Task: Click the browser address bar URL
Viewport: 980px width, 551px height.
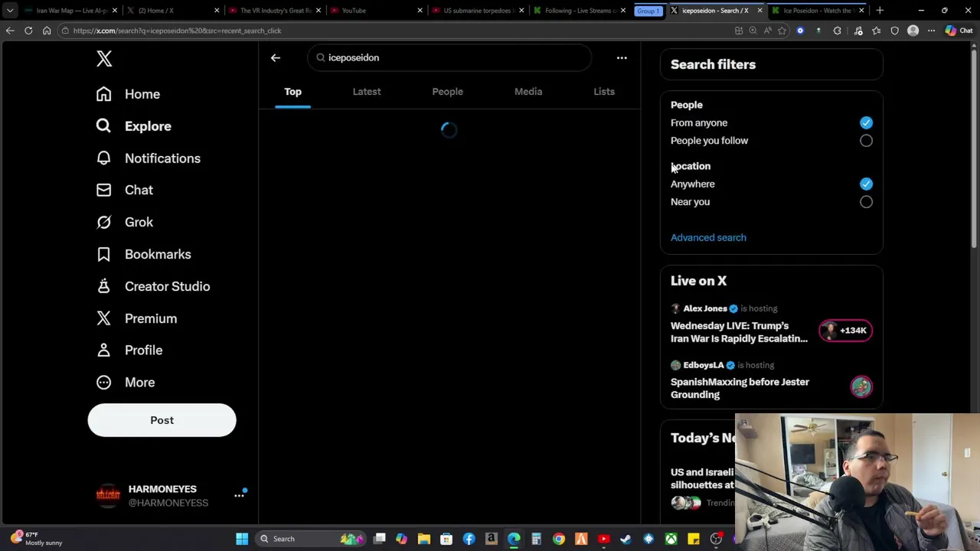Action: coord(178,31)
